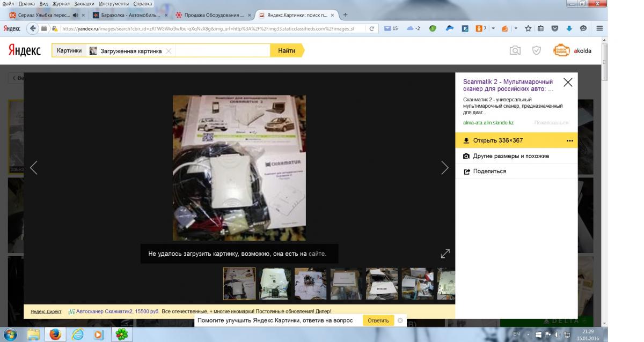Open more options dots next to Открыть

570,140
